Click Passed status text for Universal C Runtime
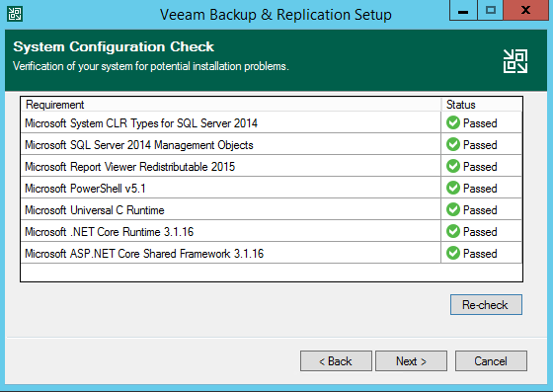 coord(480,210)
